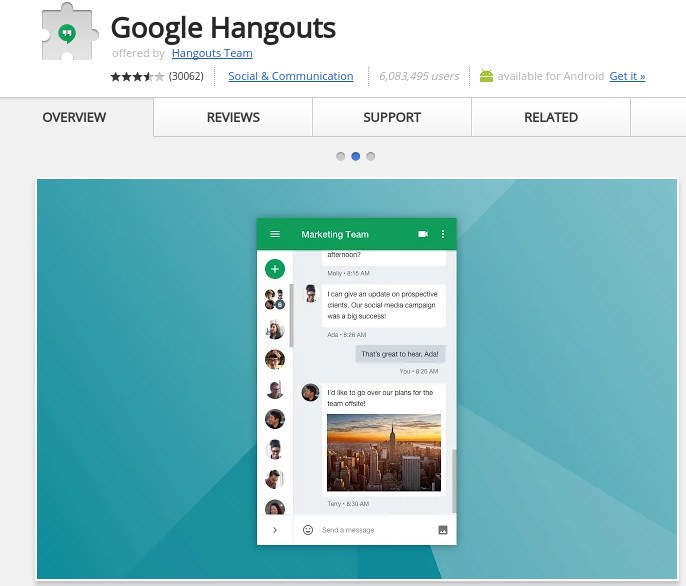Click Terry's avatar next to his message
The height and width of the screenshot is (586, 686).
coord(310,393)
